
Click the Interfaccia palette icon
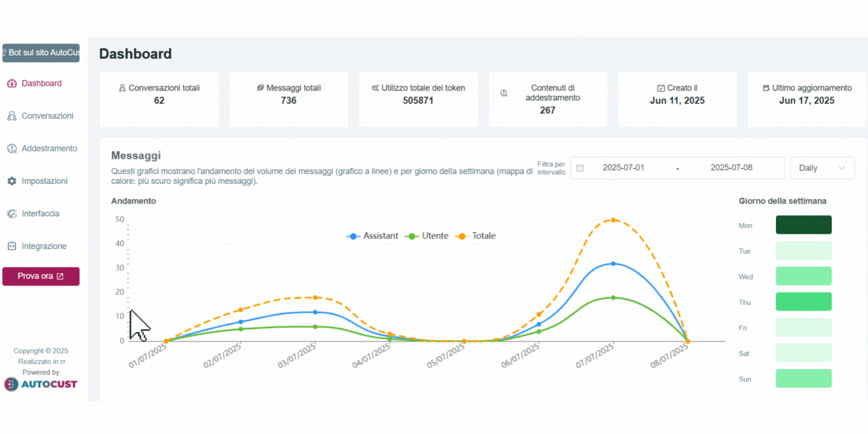click(x=12, y=214)
